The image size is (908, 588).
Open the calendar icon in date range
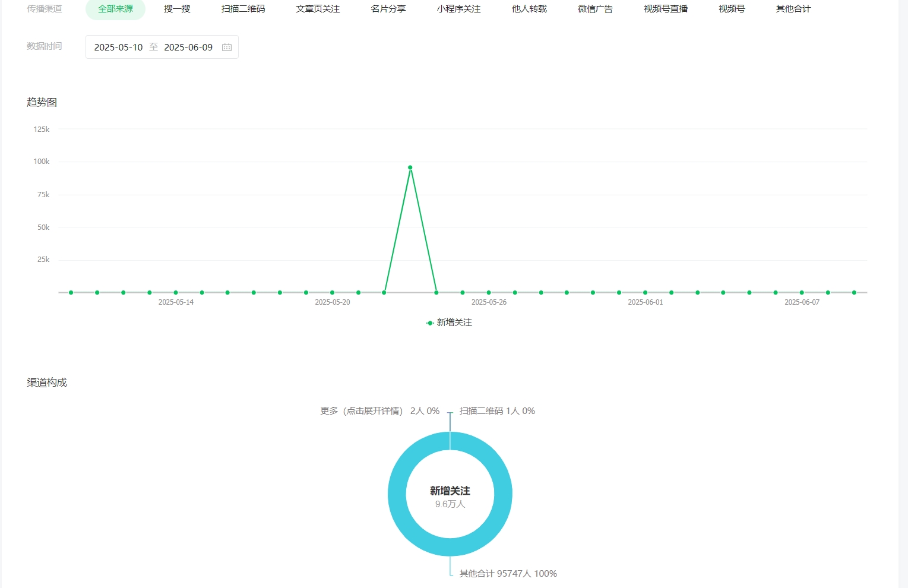[227, 48]
